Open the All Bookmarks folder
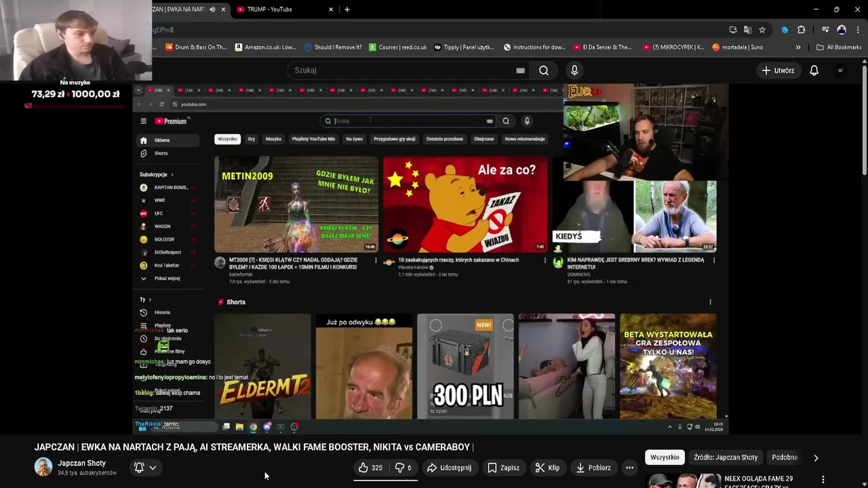868x488 pixels. [839, 47]
